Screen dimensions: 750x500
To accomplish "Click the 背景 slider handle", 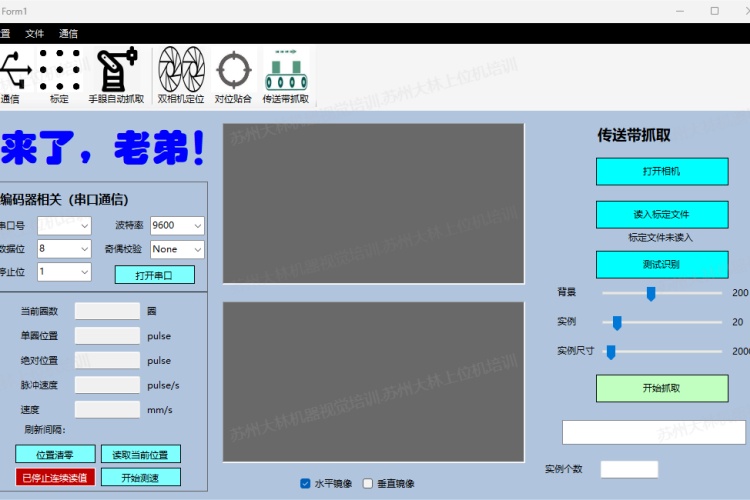I will tap(651, 293).
